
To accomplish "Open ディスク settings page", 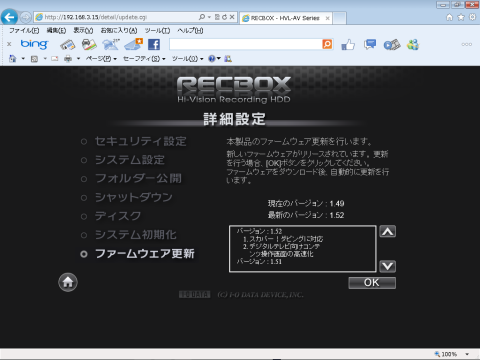I will [x=118, y=216].
